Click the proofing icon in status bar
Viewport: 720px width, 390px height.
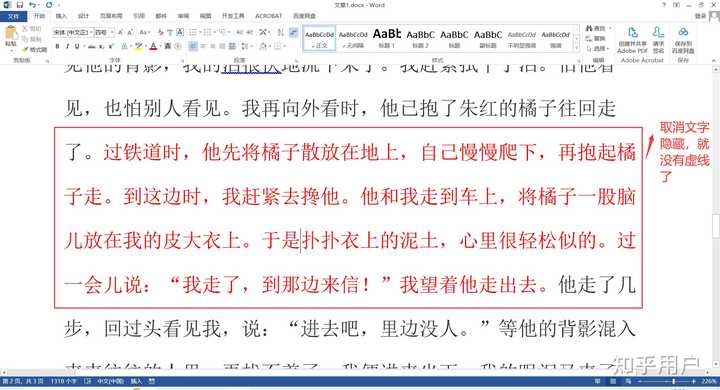tap(88, 381)
